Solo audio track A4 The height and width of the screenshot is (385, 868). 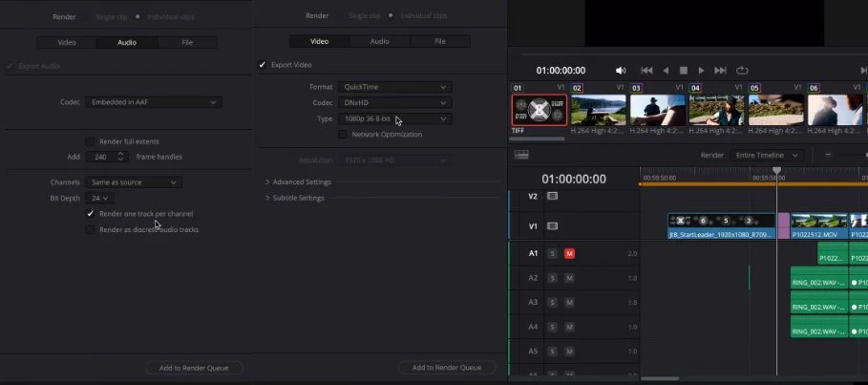tap(552, 327)
